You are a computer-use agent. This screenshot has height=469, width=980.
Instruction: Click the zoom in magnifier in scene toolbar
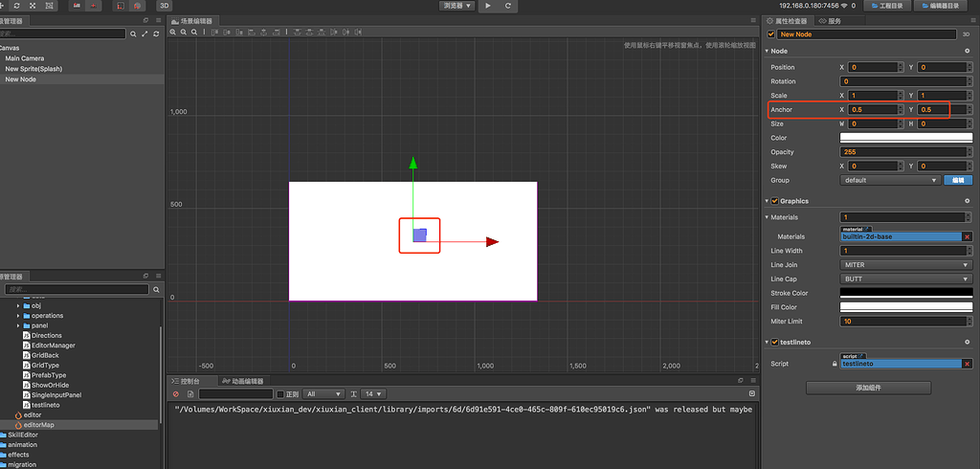tap(174, 32)
